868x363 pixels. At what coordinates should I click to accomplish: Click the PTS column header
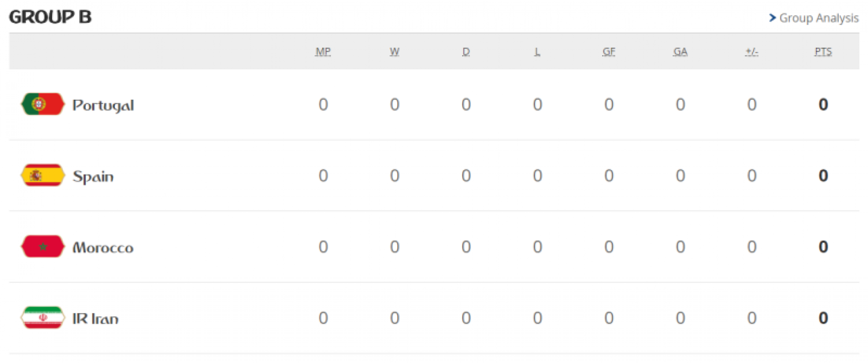click(x=823, y=52)
